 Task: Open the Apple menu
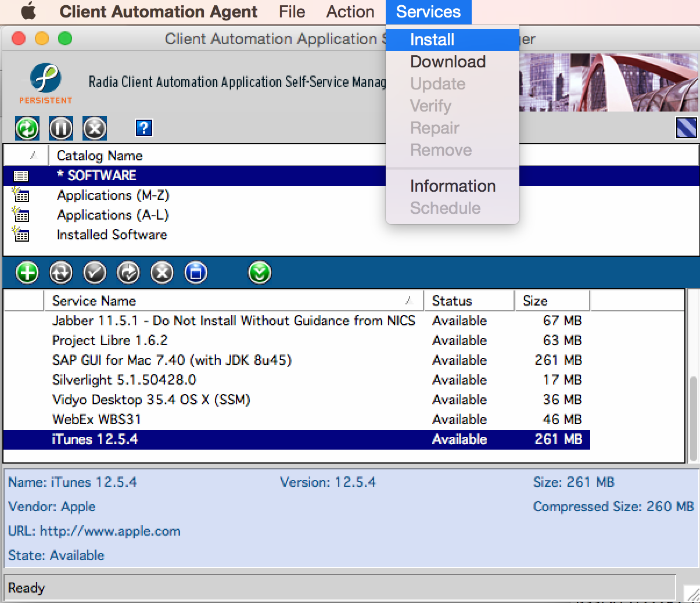28,12
